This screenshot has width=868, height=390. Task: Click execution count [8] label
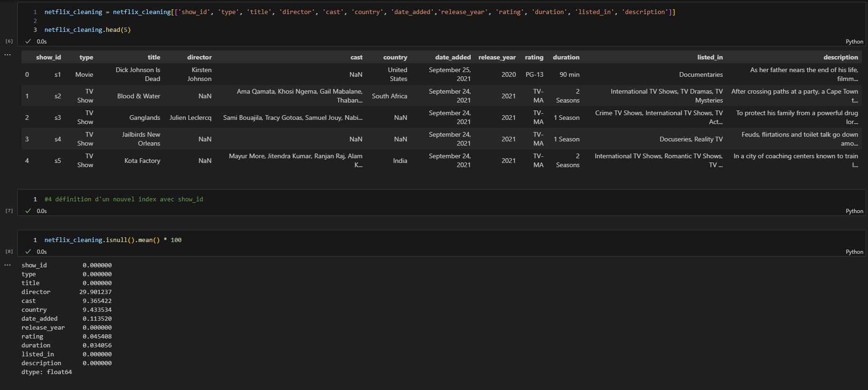[9, 251]
